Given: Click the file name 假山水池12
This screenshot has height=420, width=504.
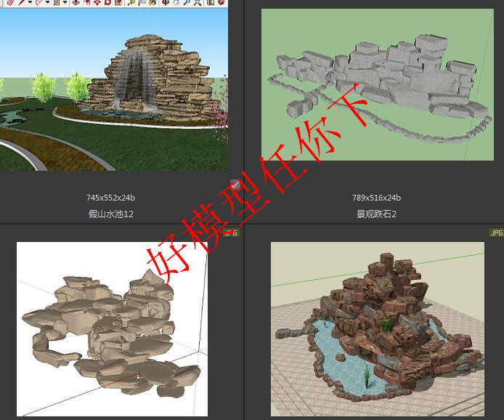Looking at the screenshot, I should tap(111, 214).
